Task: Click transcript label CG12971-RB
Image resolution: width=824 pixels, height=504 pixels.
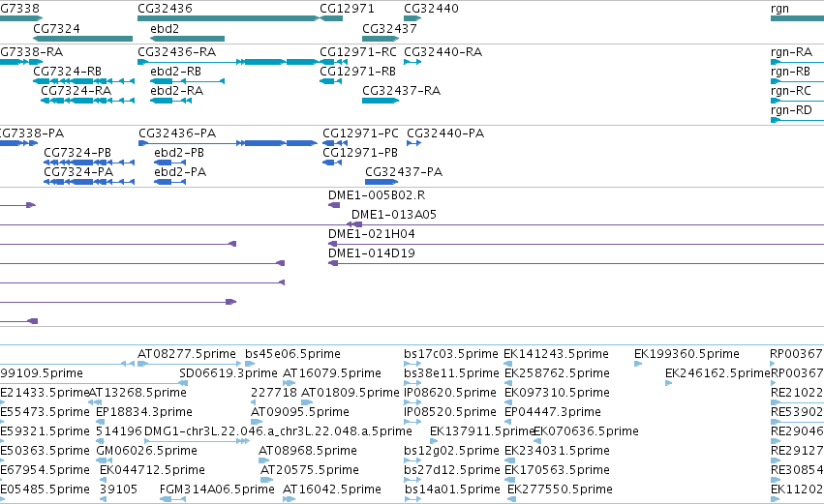Action: tap(357, 72)
